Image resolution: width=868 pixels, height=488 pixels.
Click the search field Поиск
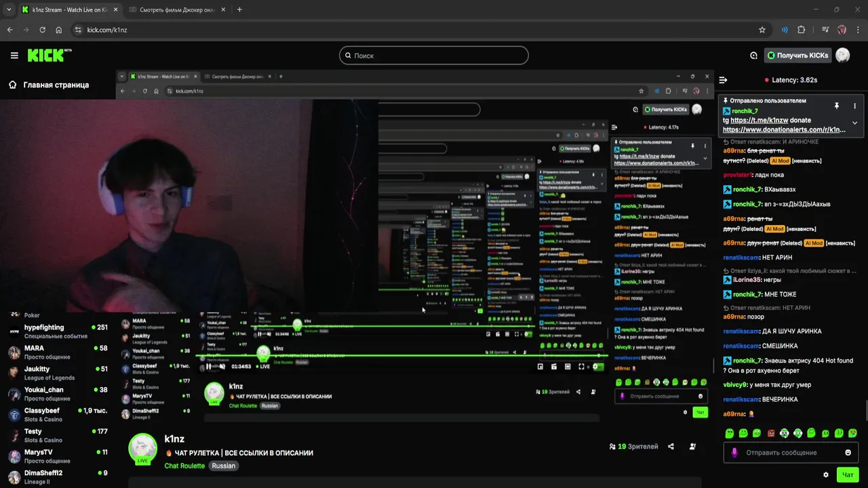point(434,56)
